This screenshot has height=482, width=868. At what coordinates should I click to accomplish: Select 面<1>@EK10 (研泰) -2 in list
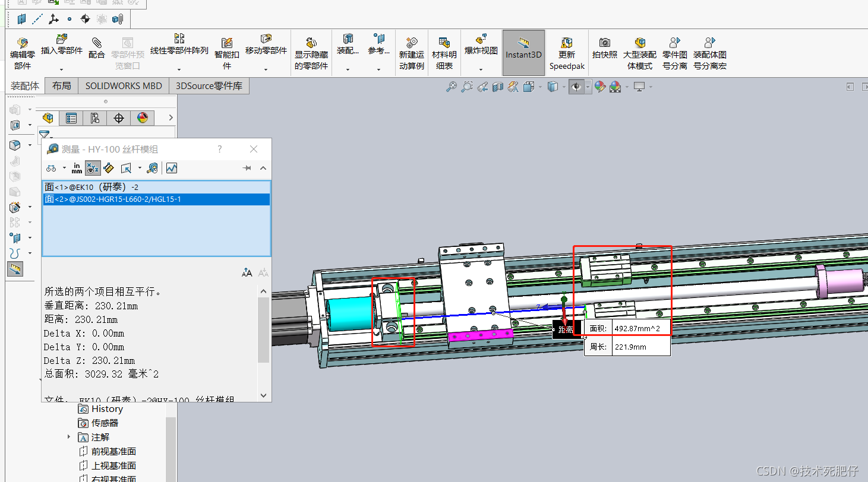tap(156, 187)
